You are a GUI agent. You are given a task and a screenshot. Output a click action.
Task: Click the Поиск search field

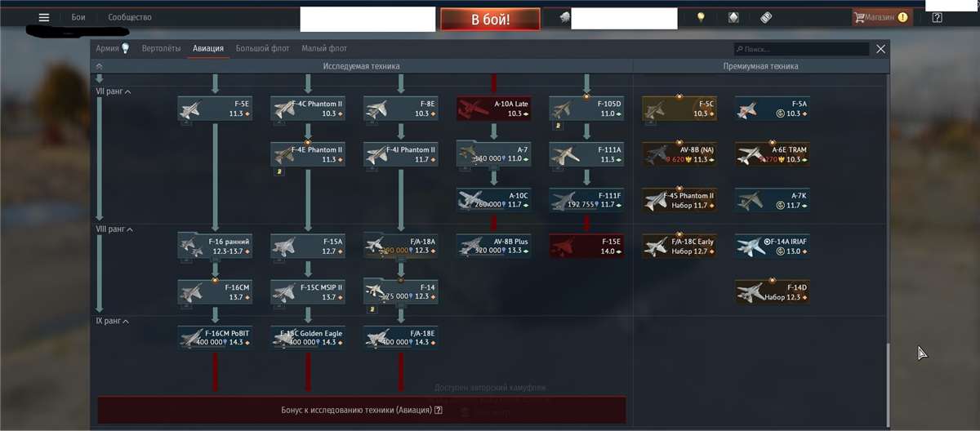point(800,49)
